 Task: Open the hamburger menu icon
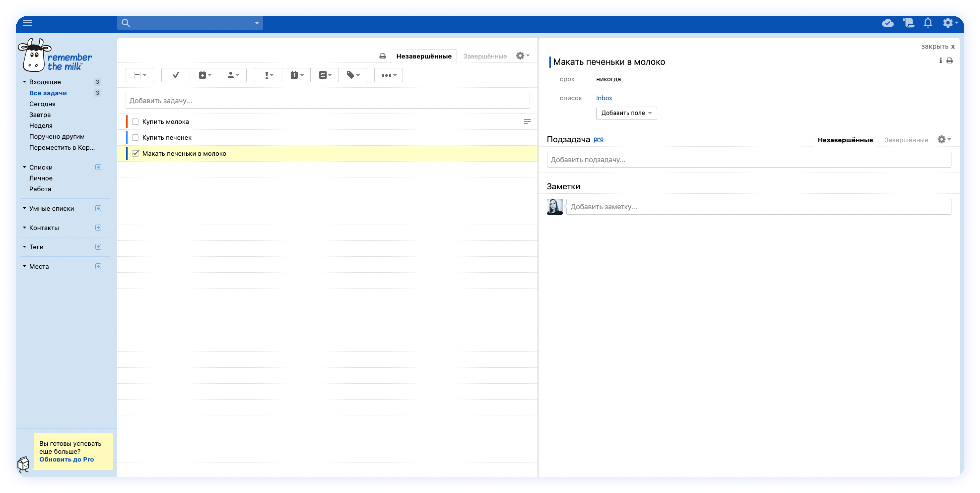27,23
